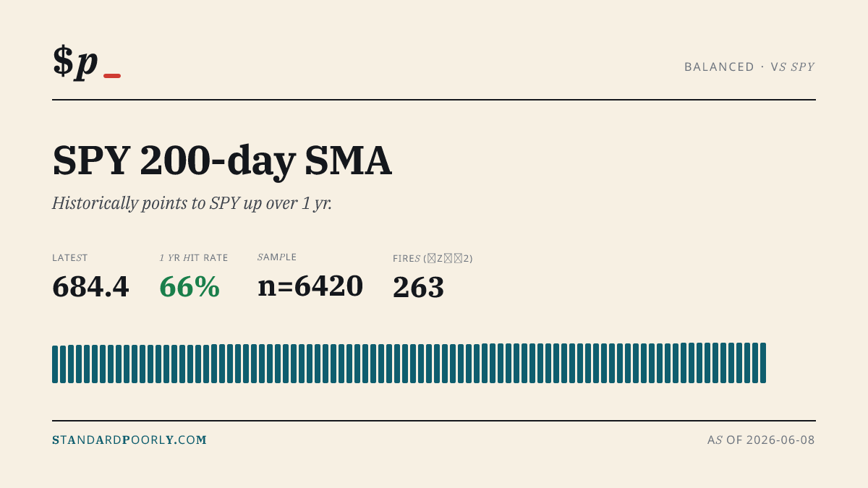The width and height of the screenshot is (868, 488).
Task: Click the AS OF 2026-06-08 date
Action: click(x=761, y=440)
